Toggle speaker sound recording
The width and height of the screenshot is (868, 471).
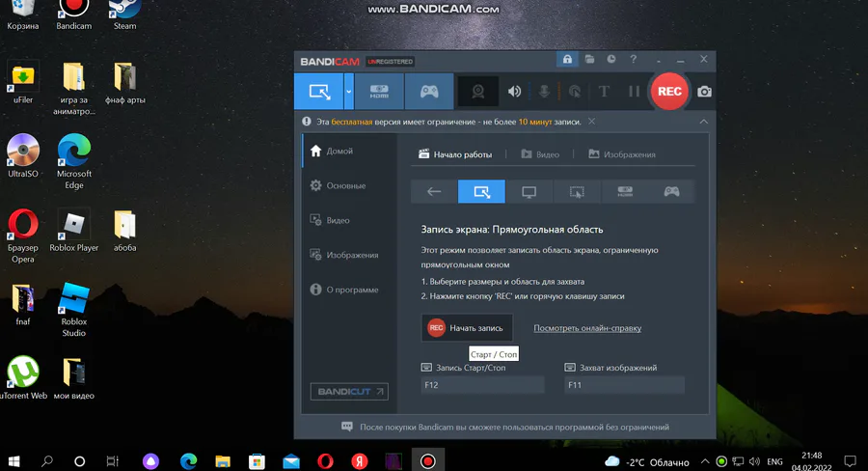point(514,92)
